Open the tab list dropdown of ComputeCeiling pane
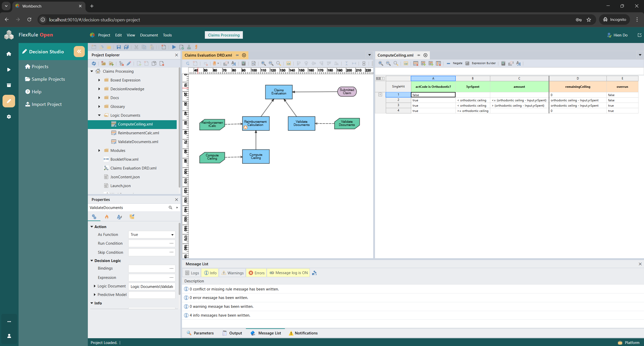The image size is (644, 346). pyautogui.click(x=640, y=55)
